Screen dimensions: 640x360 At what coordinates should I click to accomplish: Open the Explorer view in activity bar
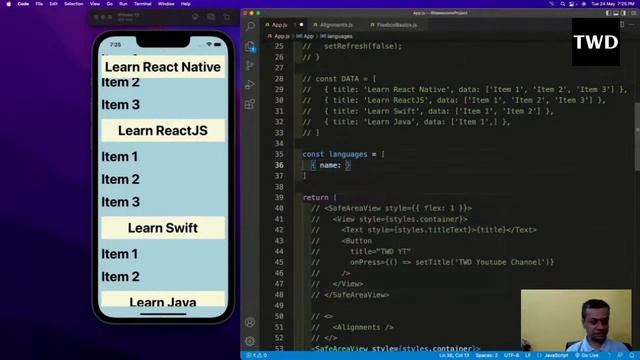click(x=250, y=46)
